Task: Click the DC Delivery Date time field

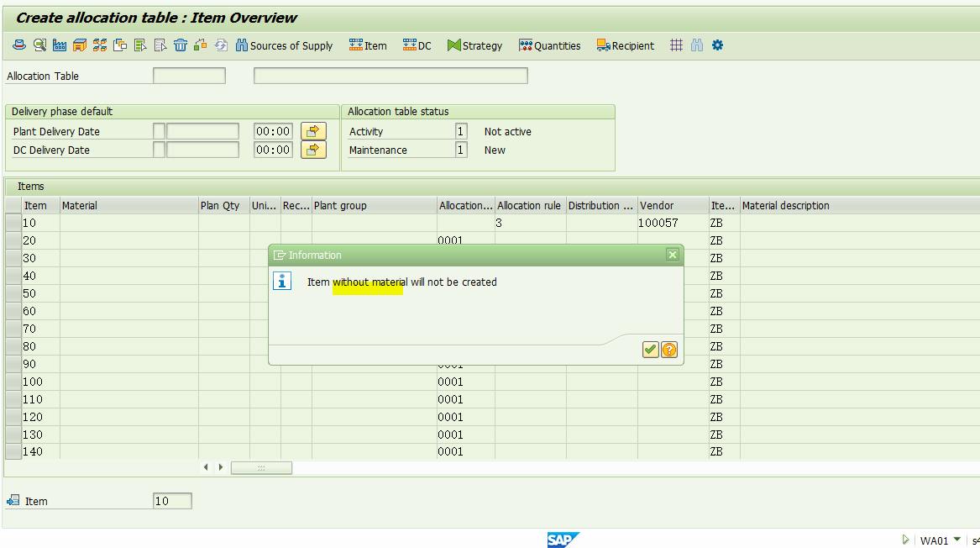Action: [x=273, y=150]
